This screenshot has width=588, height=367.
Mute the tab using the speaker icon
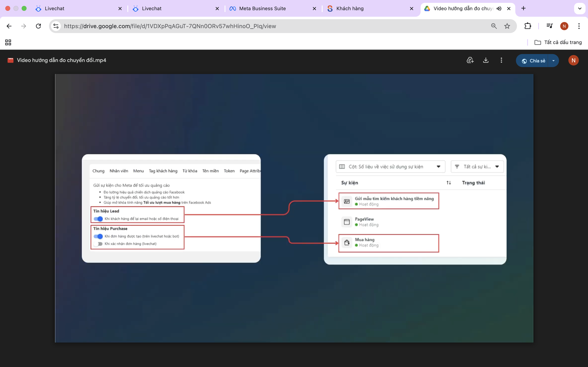coord(499,9)
